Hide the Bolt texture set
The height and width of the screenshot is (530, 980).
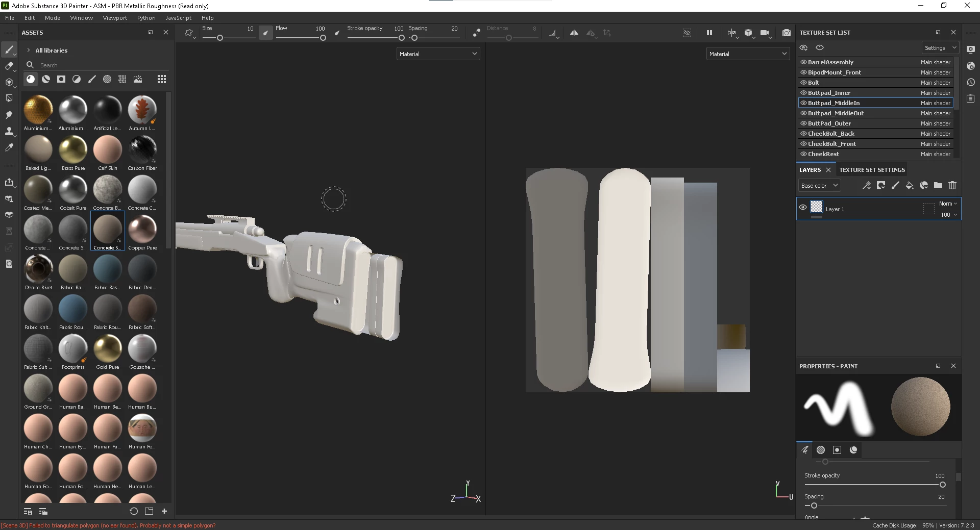pos(803,83)
